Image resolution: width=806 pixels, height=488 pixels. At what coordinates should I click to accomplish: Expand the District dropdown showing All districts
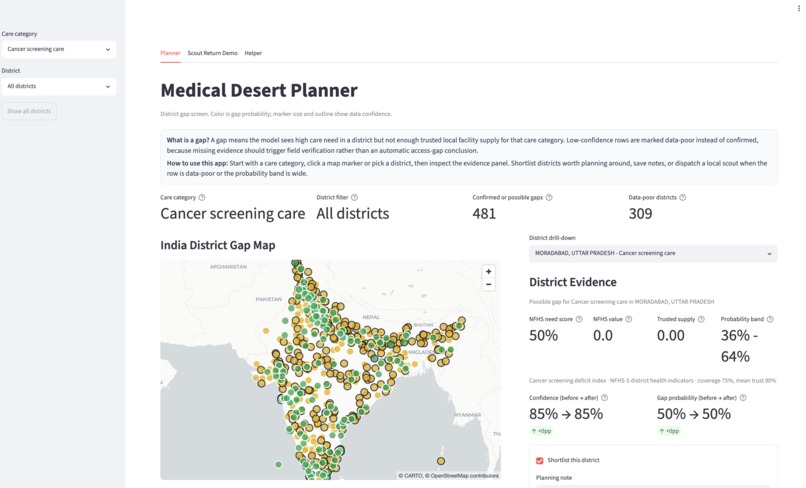[59, 86]
